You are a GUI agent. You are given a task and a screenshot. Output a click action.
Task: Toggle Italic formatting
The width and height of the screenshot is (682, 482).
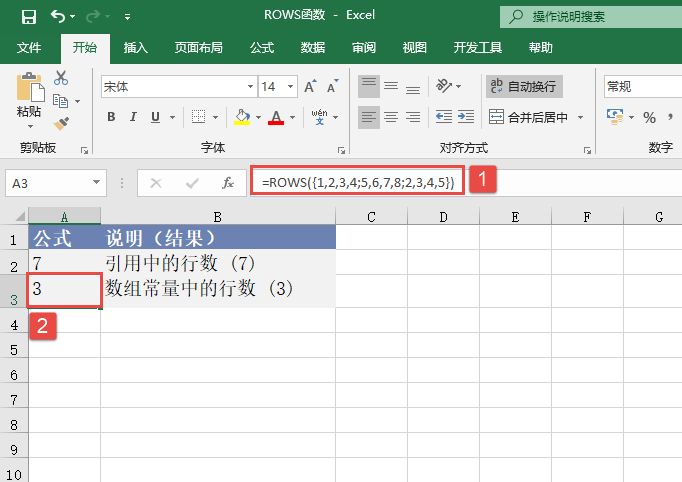click(x=133, y=117)
